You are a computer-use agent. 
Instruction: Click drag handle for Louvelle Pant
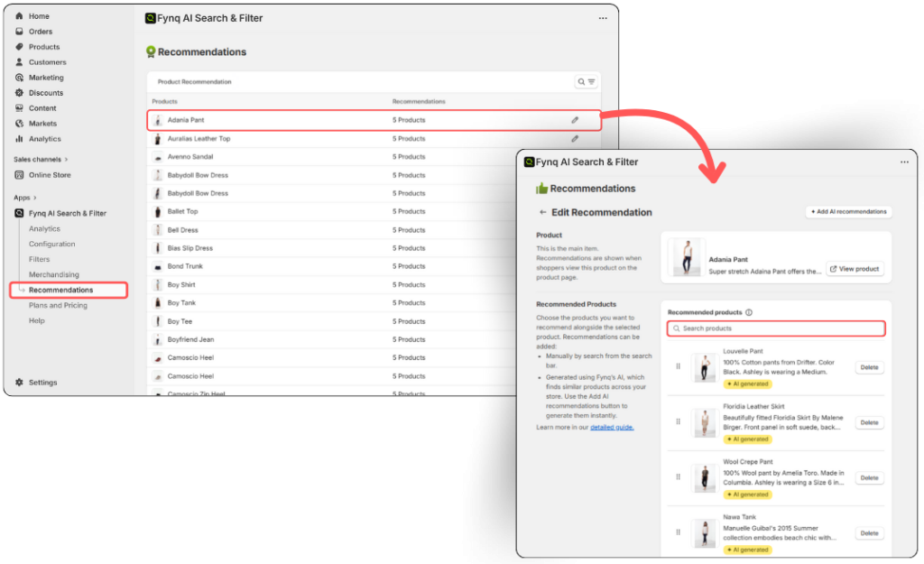[679, 366]
